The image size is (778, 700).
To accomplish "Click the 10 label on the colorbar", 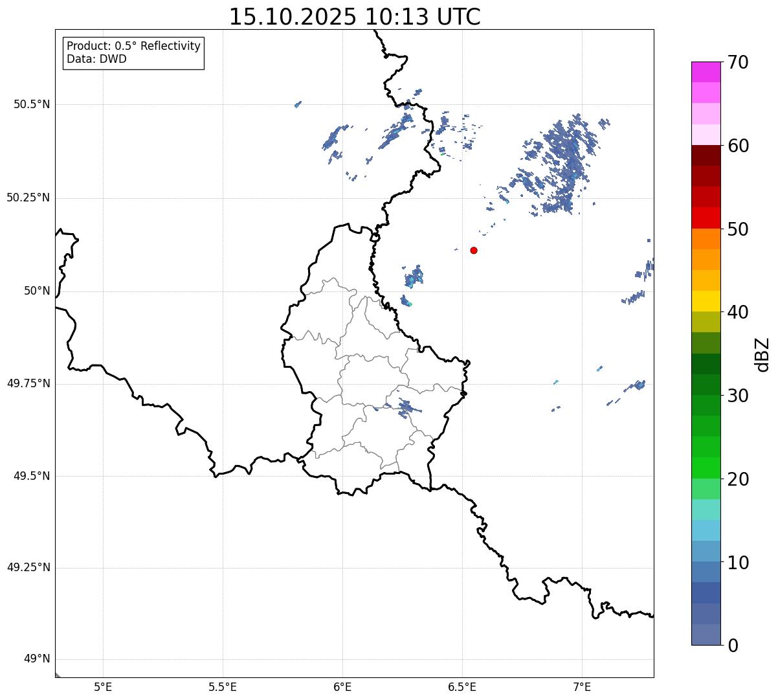I will [738, 563].
